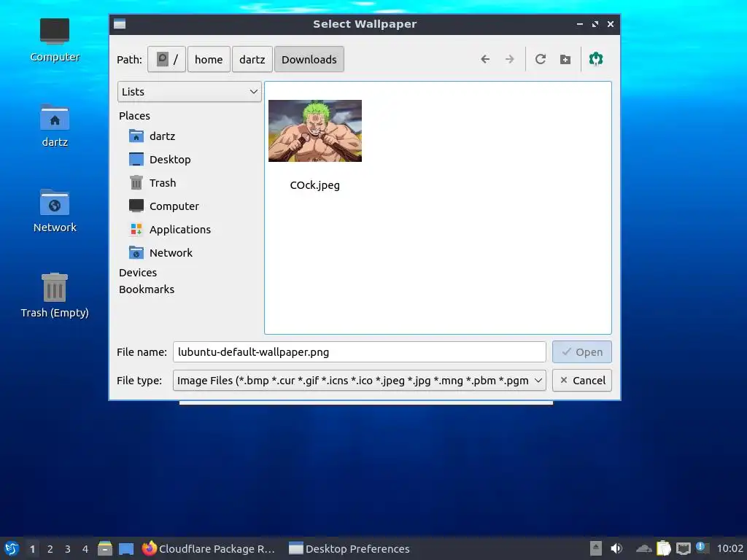The image size is (747, 560).
Task: Select the COck.jpeg image thumbnail
Action: point(315,131)
